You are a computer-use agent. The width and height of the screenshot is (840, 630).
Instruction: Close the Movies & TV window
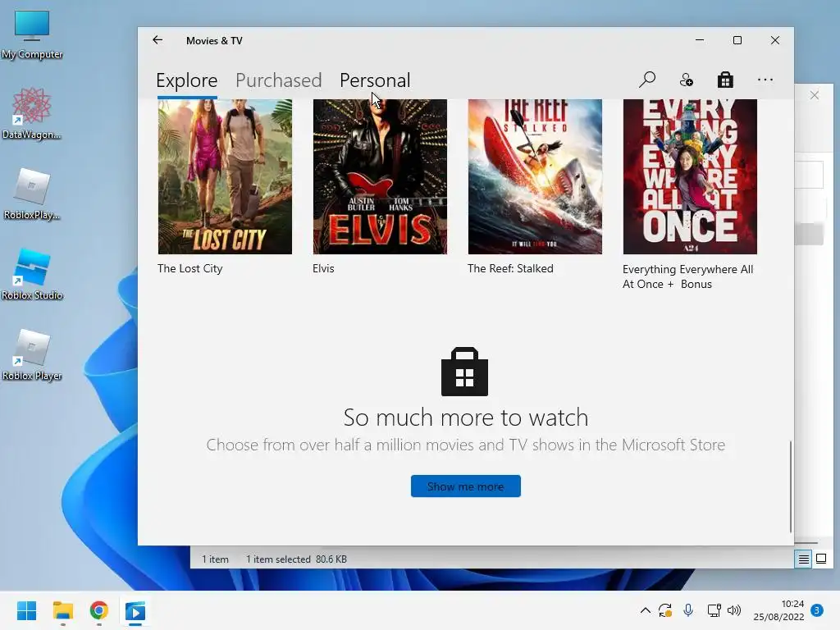pos(774,40)
